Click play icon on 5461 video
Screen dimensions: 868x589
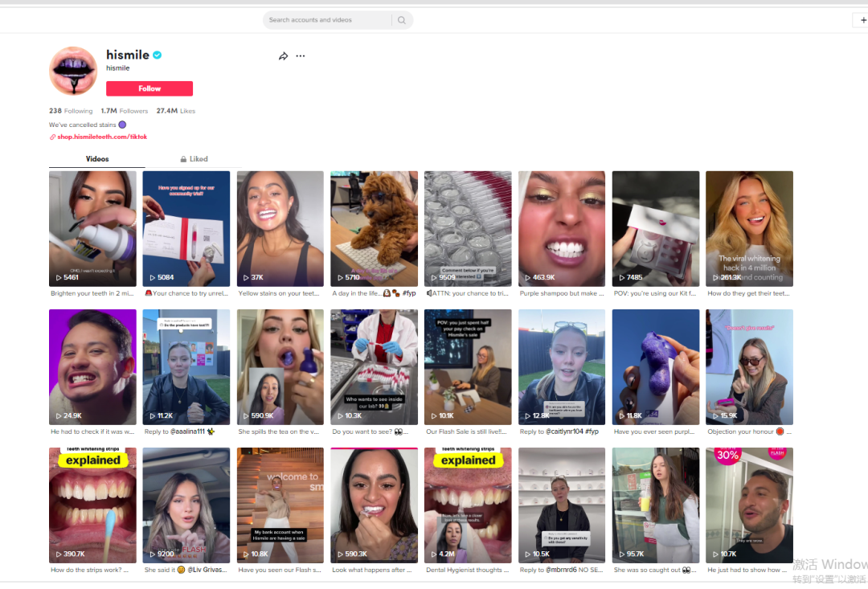59,277
